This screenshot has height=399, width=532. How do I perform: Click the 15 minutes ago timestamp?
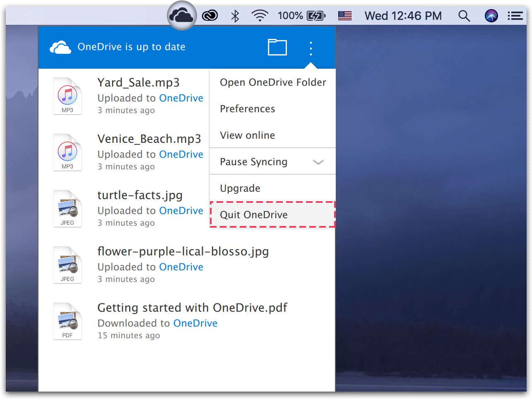pyautogui.click(x=129, y=336)
